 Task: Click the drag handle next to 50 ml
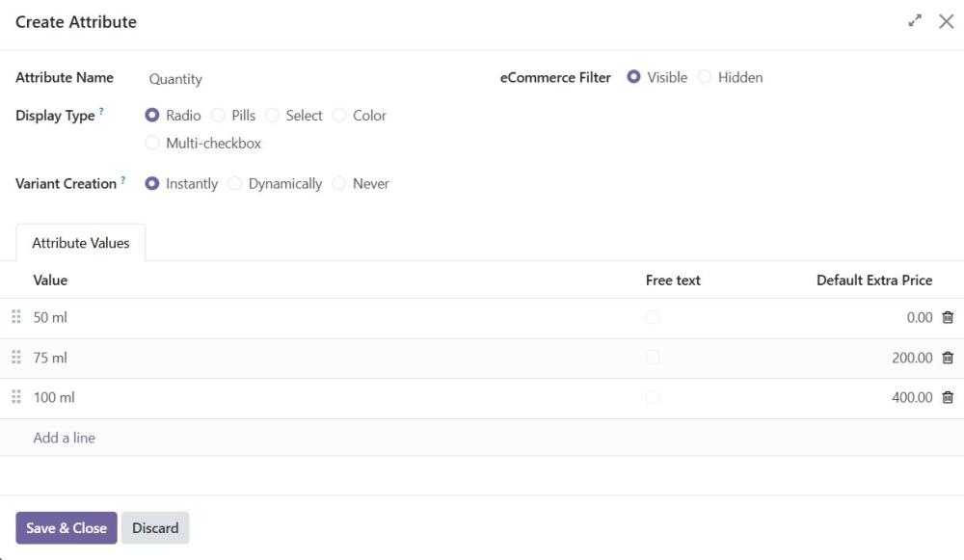coord(15,316)
